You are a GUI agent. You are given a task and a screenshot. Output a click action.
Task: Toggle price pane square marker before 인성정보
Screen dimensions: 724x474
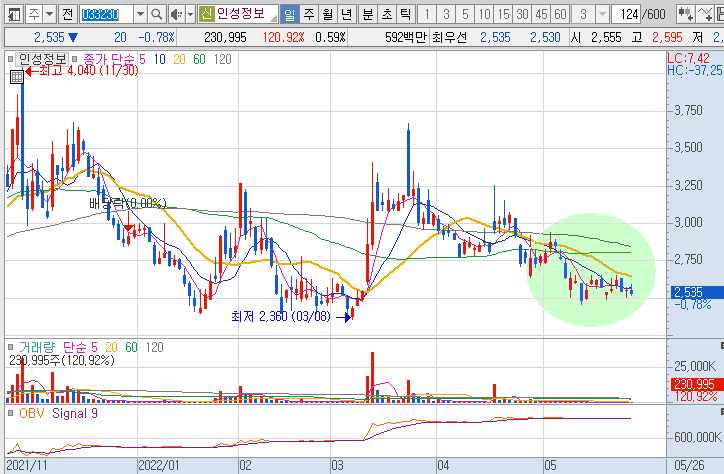click(10, 59)
